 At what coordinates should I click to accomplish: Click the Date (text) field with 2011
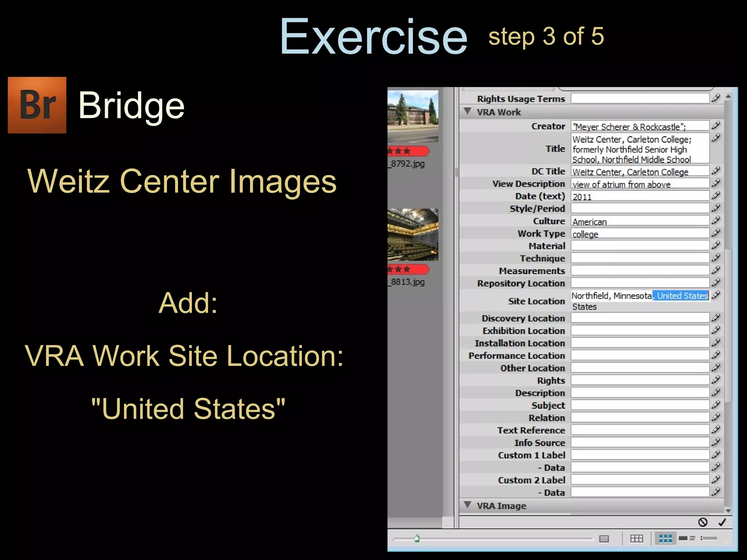(640, 196)
